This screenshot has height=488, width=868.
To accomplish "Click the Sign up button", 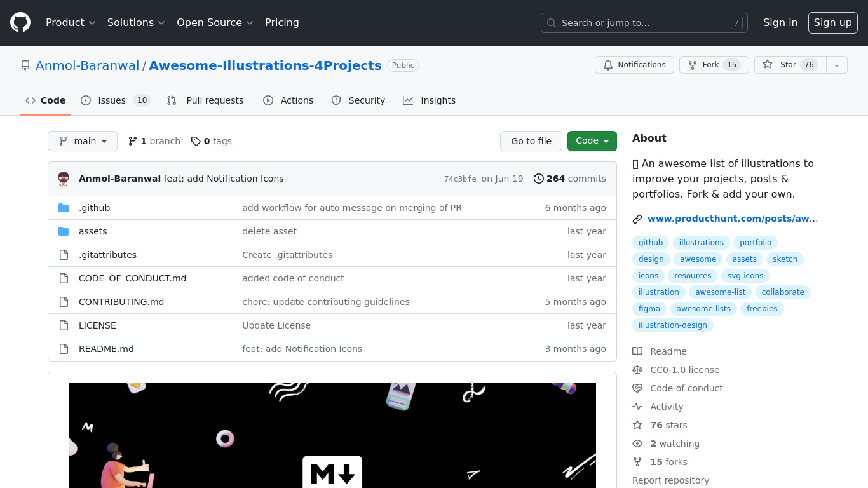I will coord(833,23).
